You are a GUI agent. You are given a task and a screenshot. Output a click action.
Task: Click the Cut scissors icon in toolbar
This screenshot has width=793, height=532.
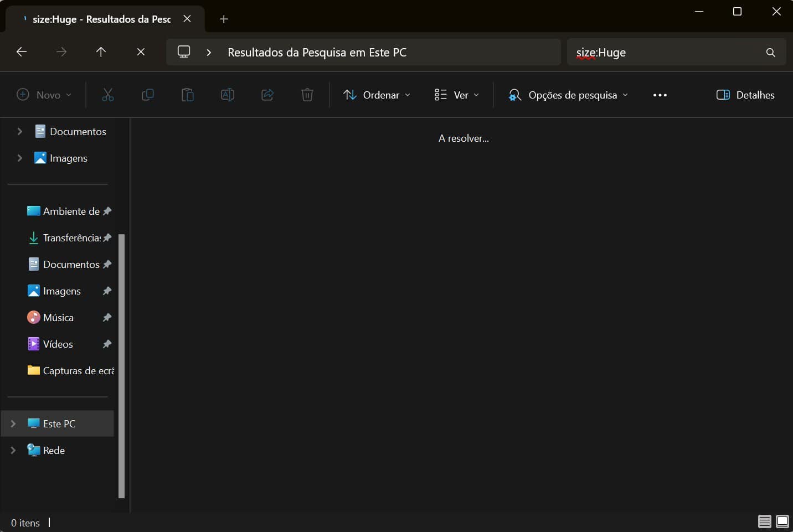[x=108, y=95]
